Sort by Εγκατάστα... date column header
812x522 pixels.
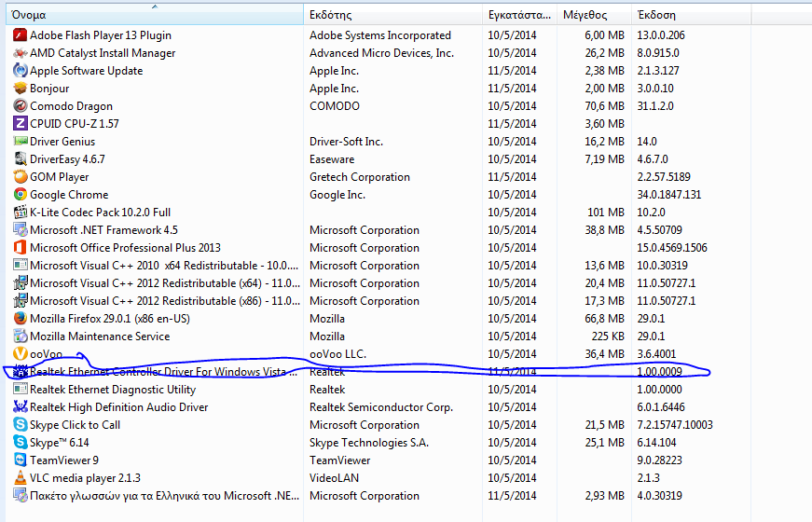pyautogui.click(x=519, y=15)
